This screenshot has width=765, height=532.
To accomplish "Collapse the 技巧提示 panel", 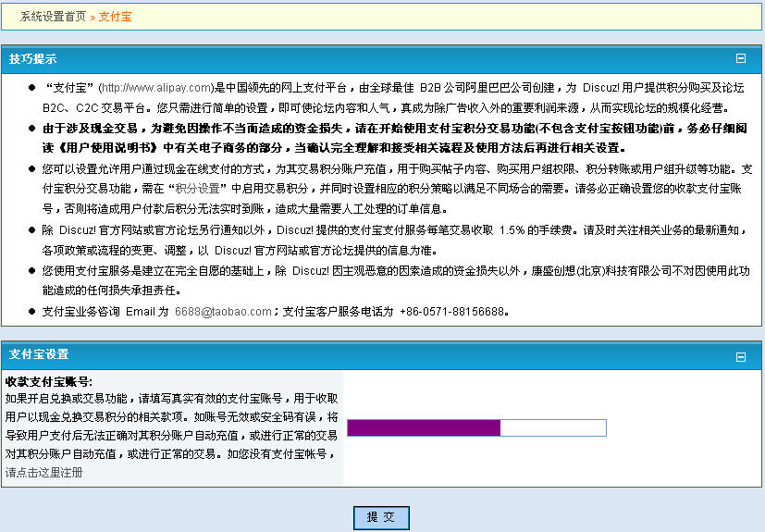I will coord(741,58).
